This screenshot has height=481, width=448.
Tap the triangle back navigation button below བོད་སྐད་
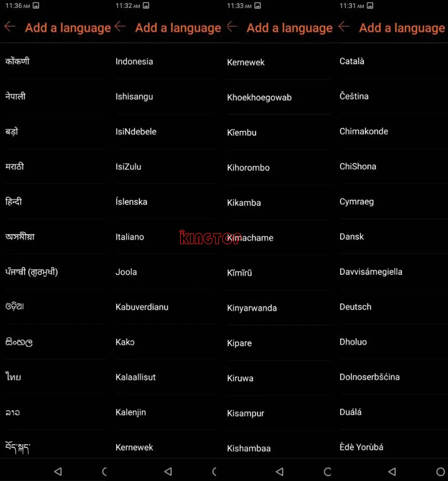click(58, 471)
